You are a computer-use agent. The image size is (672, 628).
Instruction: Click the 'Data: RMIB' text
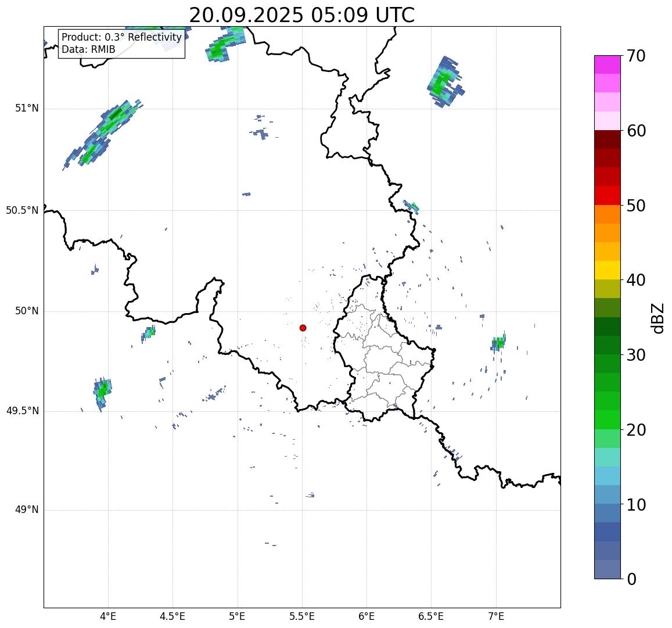tap(88, 50)
